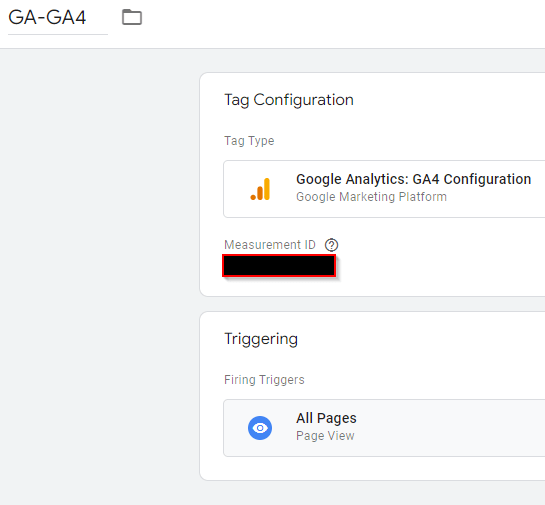Click the redacted Measurement ID value

point(279,266)
